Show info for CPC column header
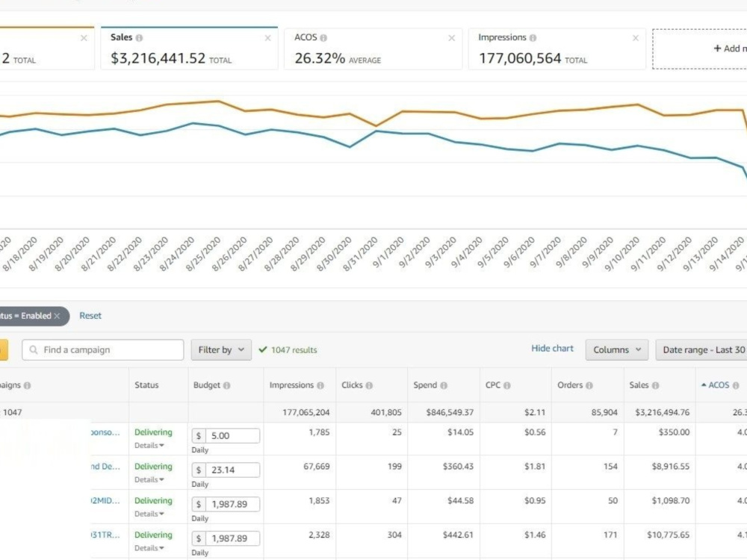 pyautogui.click(x=506, y=385)
